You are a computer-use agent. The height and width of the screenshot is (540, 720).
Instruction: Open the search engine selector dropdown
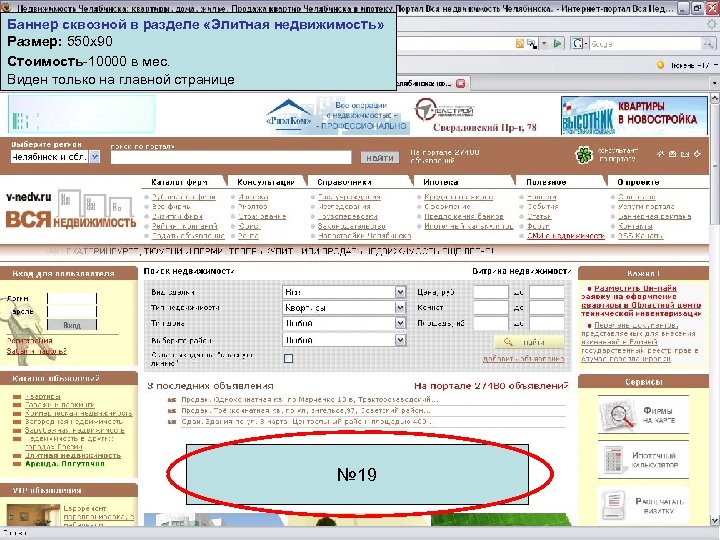tap(579, 44)
